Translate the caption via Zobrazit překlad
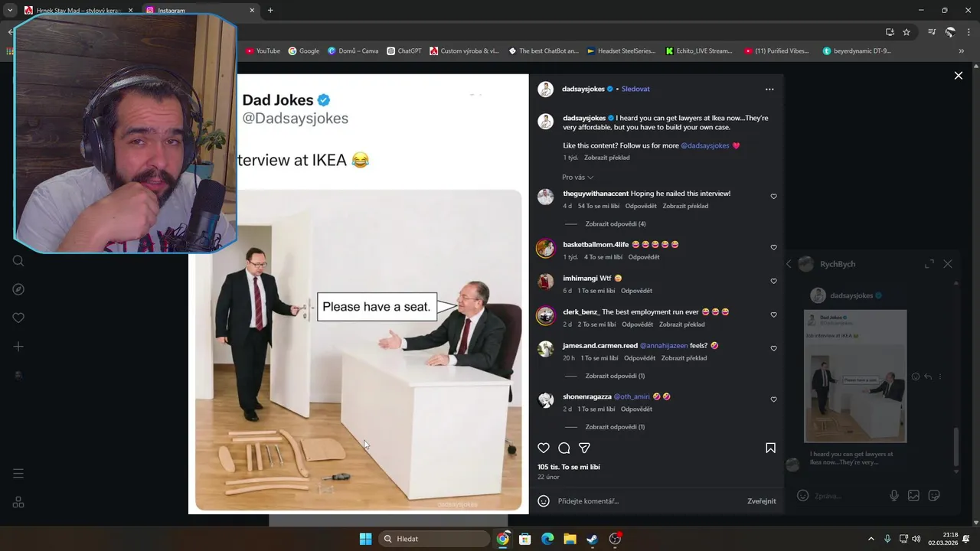980x551 pixels. [x=606, y=158]
